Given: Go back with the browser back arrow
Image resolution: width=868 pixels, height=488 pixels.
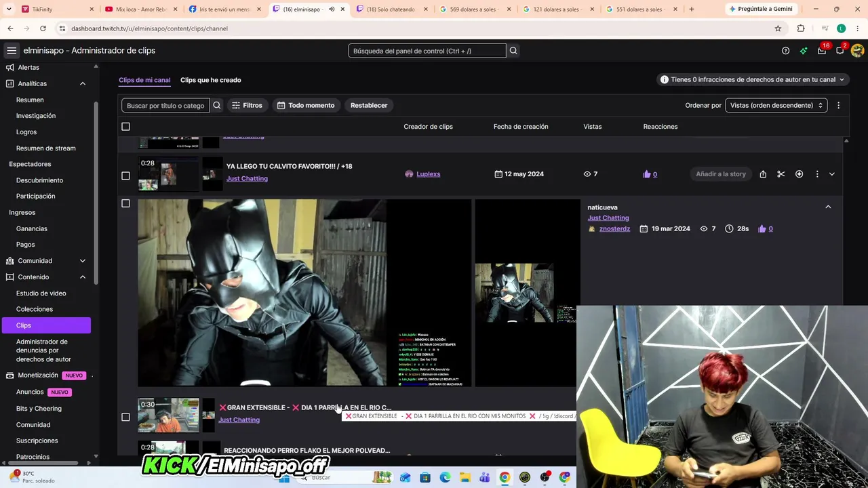Looking at the screenshot, I should (x=10, y=28).
